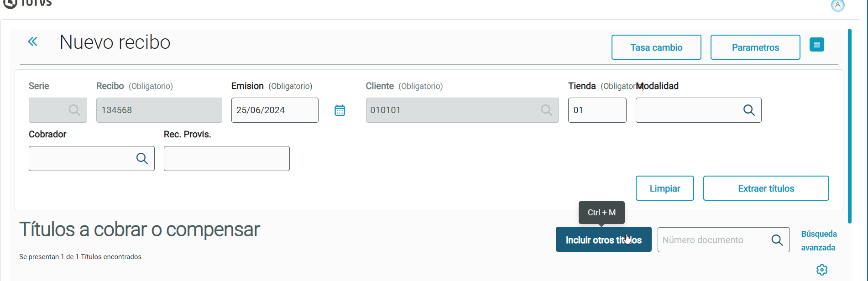868x281 pixels.
Task: Open the user profile avatar icon
Action: click(x=838, y=5)
